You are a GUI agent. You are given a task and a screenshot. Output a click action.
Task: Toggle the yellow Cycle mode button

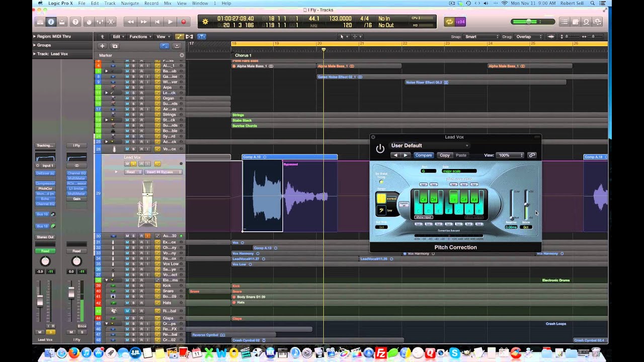449,22
